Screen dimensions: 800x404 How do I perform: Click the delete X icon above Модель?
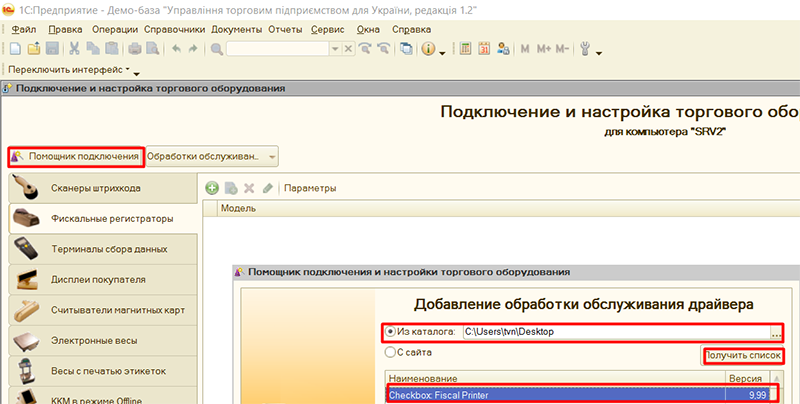249,188
